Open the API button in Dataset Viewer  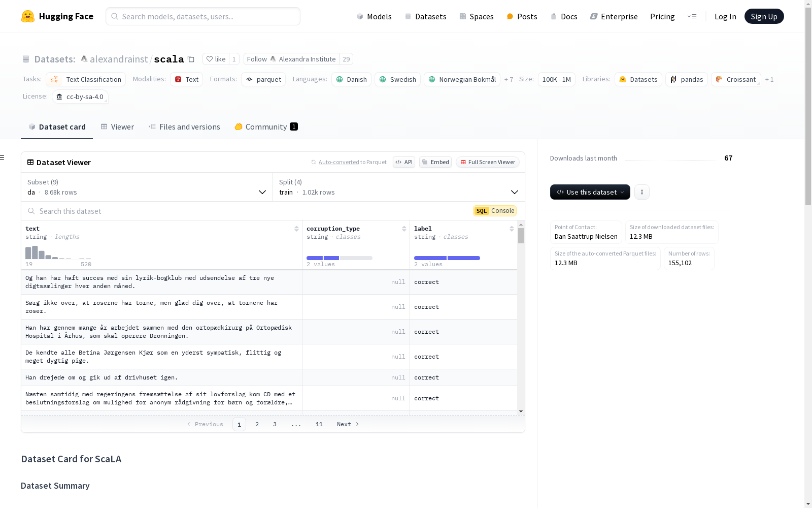tap(404, 162)
